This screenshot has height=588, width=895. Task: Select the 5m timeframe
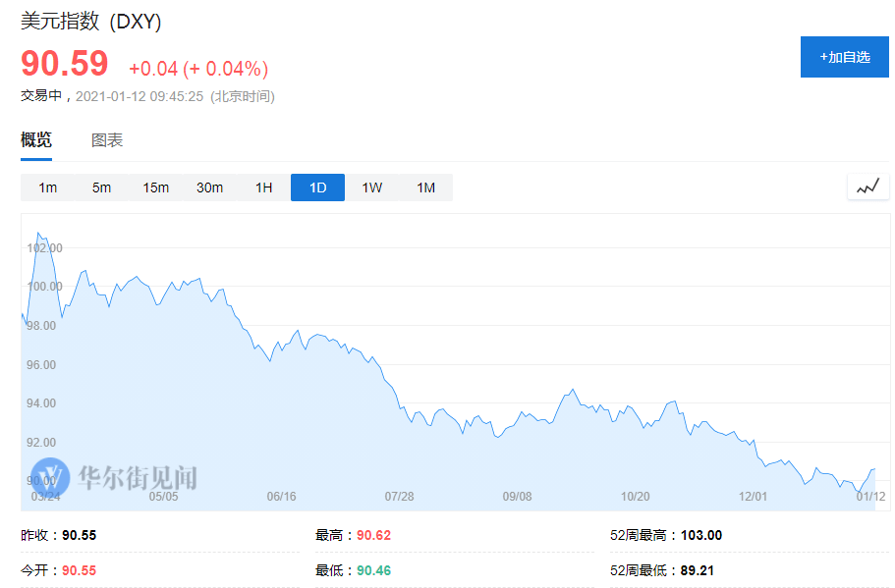tap(101, 187)
